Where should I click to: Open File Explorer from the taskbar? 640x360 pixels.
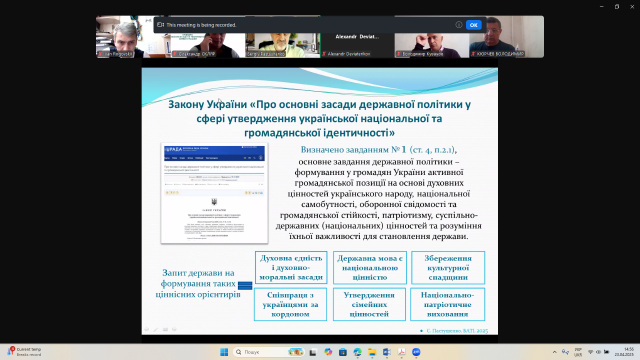click(372, 352)
